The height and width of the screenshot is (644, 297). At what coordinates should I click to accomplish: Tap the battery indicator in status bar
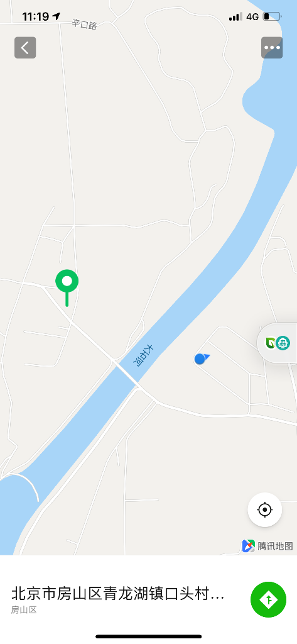272,16
